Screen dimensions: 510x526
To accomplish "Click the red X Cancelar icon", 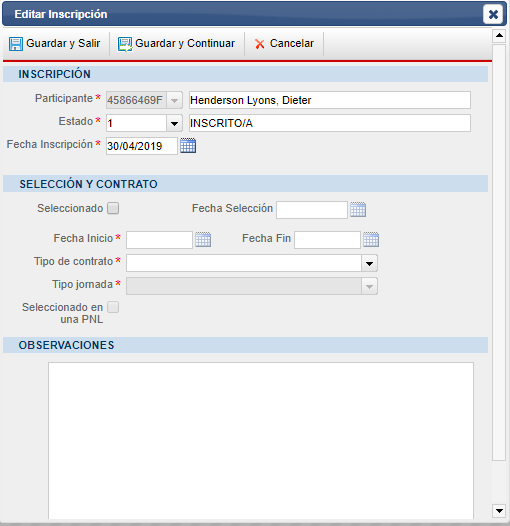I will point(259,44).
